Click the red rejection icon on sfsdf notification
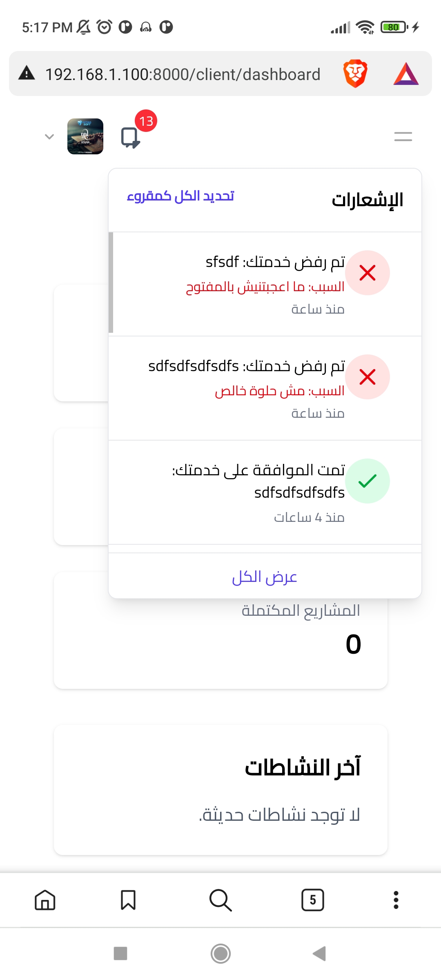The width and height of the screenshot is (441, 980). pos(367,273)
